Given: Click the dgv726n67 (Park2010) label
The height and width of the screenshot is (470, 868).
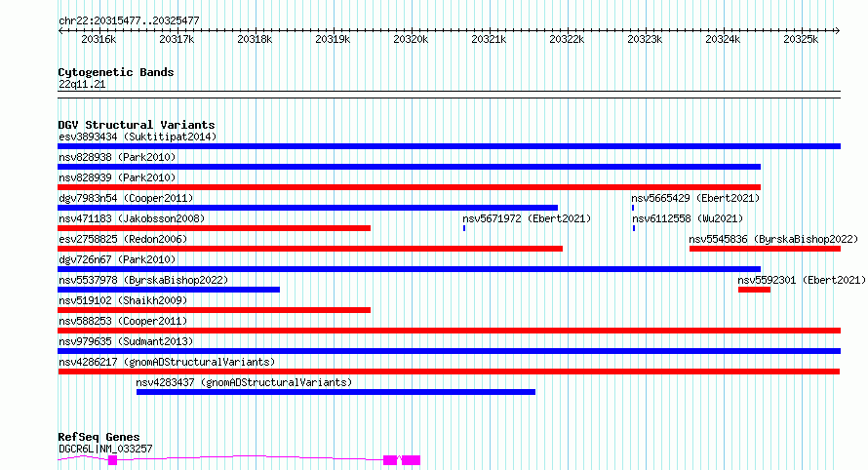Looking at the screenshot, I should pyautogui.click(x=117, y=259).
